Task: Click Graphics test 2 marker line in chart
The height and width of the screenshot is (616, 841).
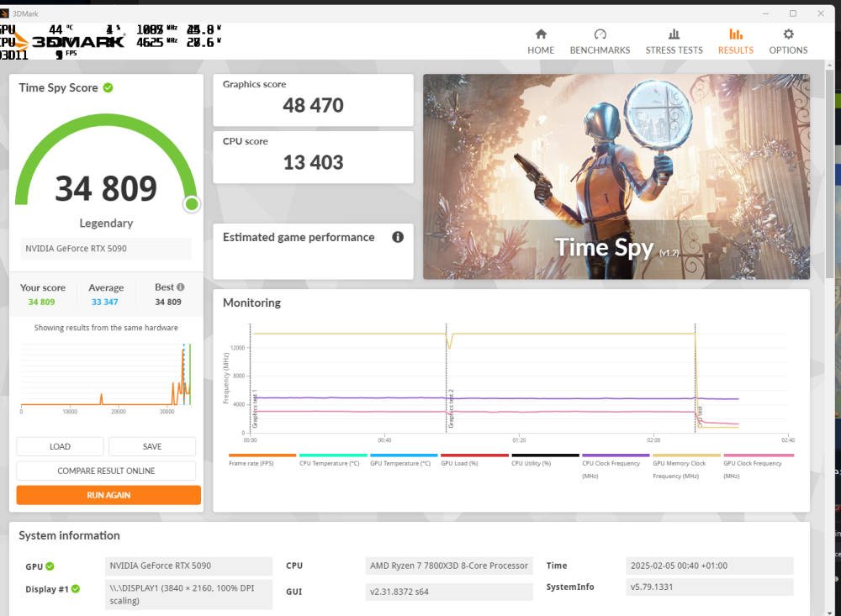Action: (447, 378)
